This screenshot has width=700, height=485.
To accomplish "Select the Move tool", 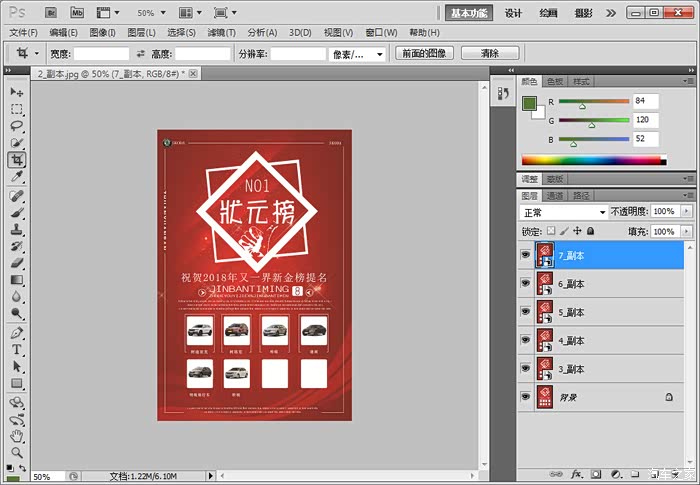I will [17, 92].
